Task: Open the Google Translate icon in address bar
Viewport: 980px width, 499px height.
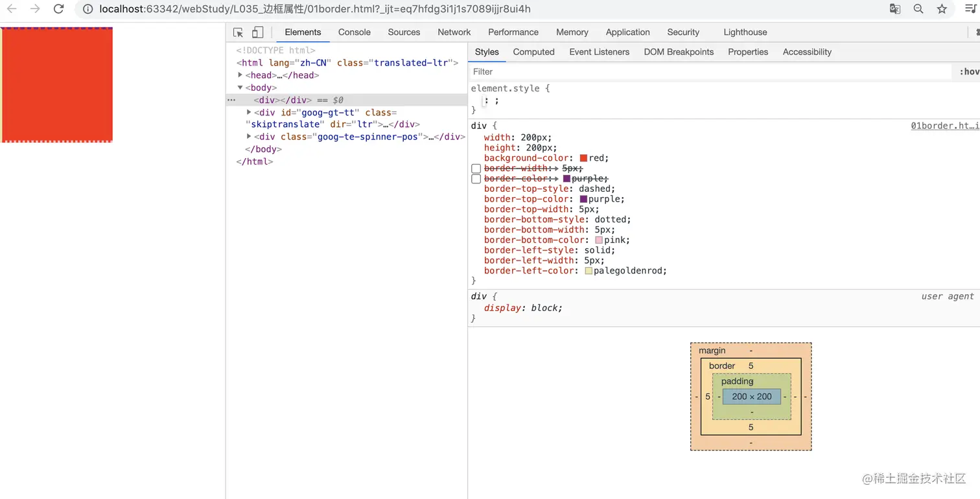Action: click(x=895, y=9)
